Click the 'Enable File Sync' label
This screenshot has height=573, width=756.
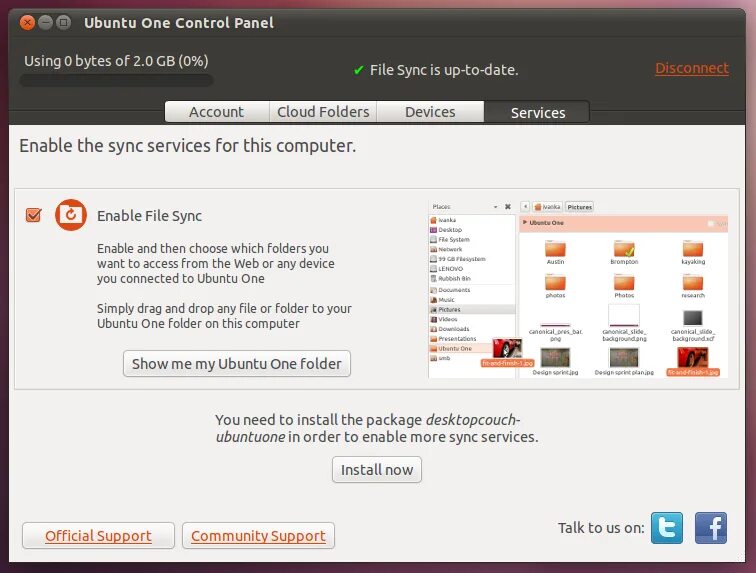(149, 216)
